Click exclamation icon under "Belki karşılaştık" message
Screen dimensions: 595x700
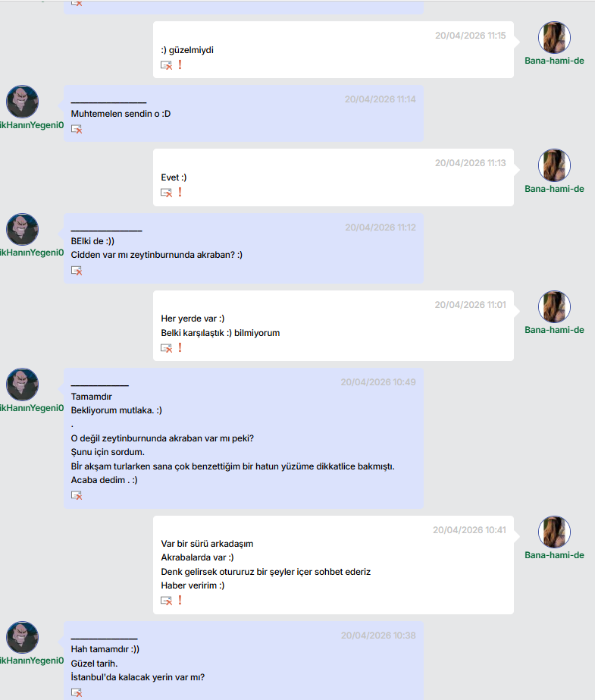tap(180, 347)
